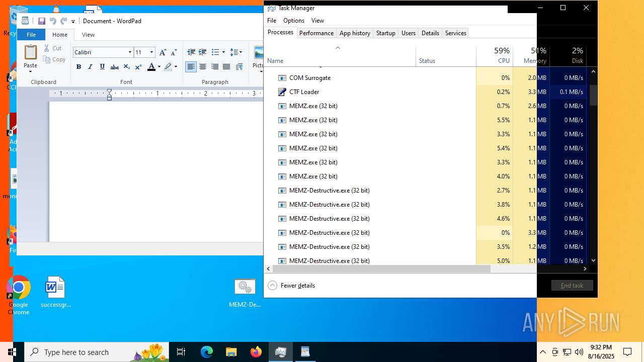Open the font size 11 dropdown
644x362 pixels.
(151, 52)
